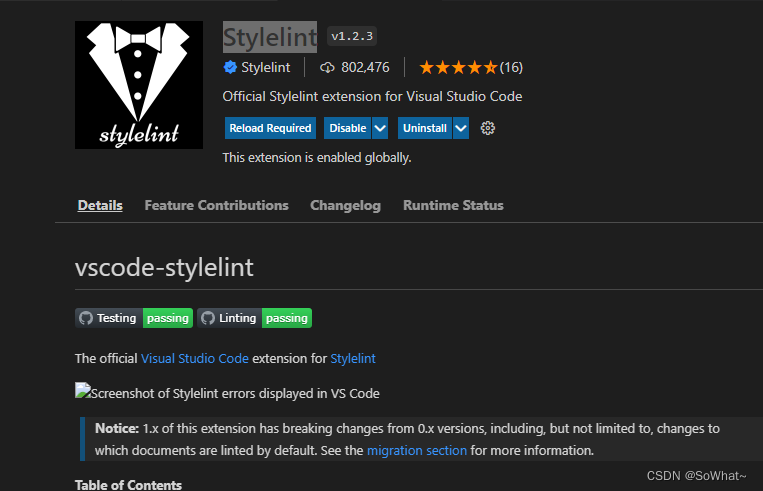Image resolution: width=763 pixels, height=491 pixels.
Task: Open the extension settings gear icon
Action: (488, 128)
